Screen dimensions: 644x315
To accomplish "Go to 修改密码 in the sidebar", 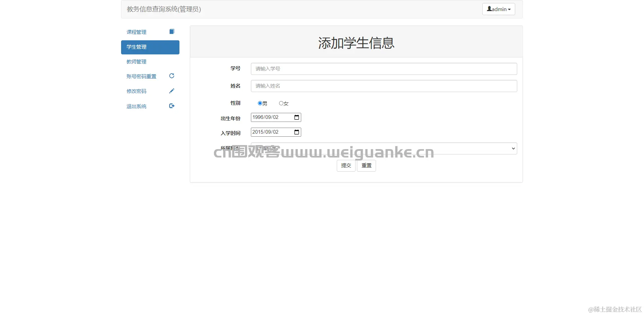I will point(150,91).
